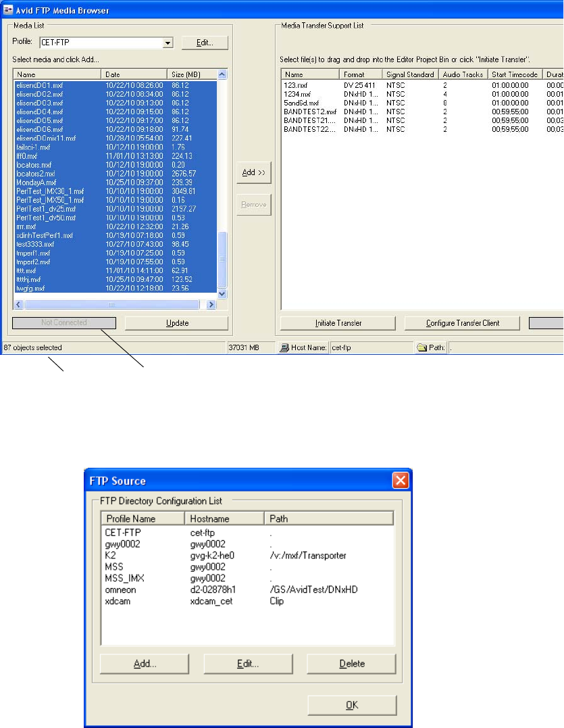Select PerfTest1_dv50.mxf row
This screenshot has width=564, height=728.
point(115,218)
